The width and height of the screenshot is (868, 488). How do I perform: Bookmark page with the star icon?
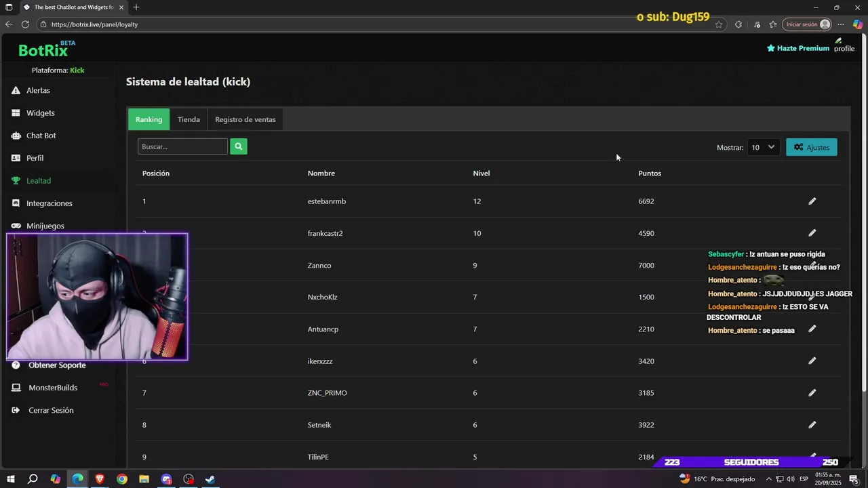coord(719,24)
